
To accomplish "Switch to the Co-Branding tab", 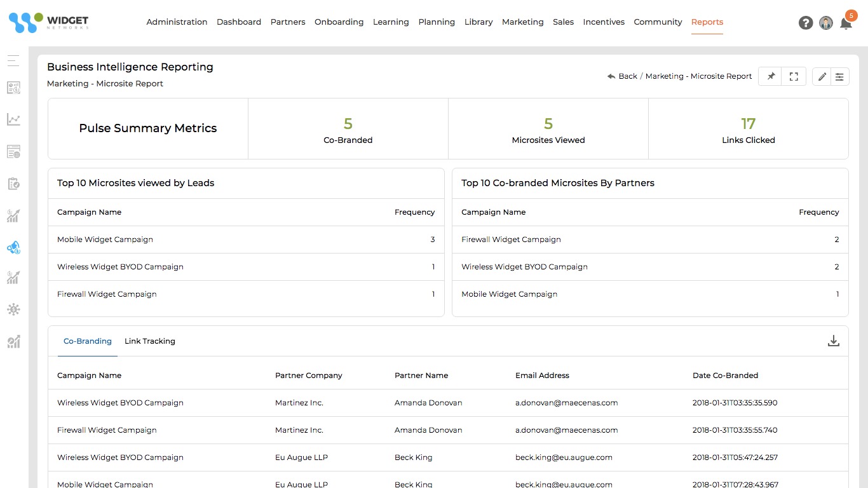I will coord(88,341).
